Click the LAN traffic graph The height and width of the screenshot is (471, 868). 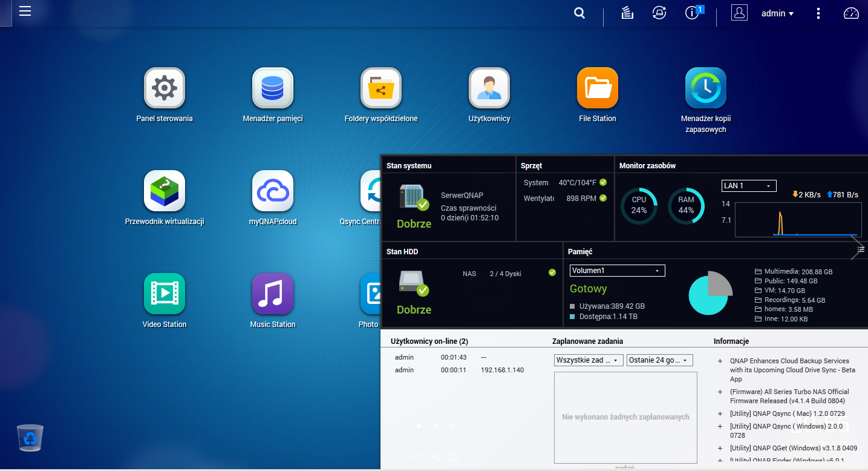[798, 220]
